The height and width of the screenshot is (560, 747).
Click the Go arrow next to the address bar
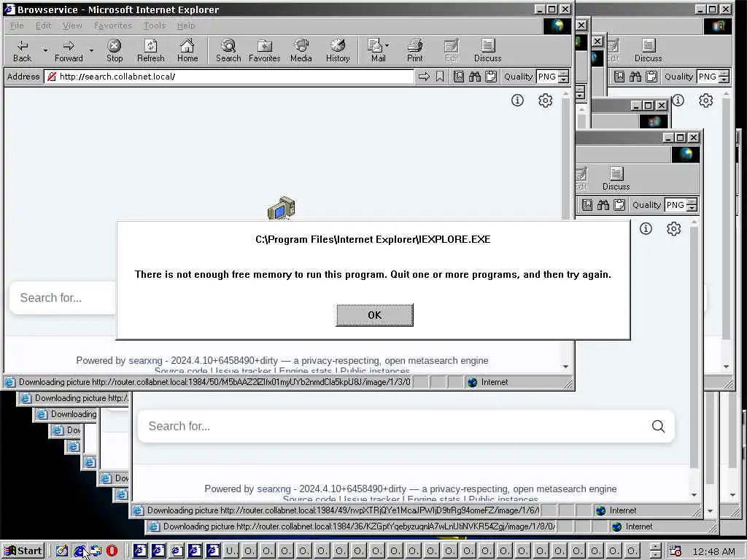(x=424, y=76)
